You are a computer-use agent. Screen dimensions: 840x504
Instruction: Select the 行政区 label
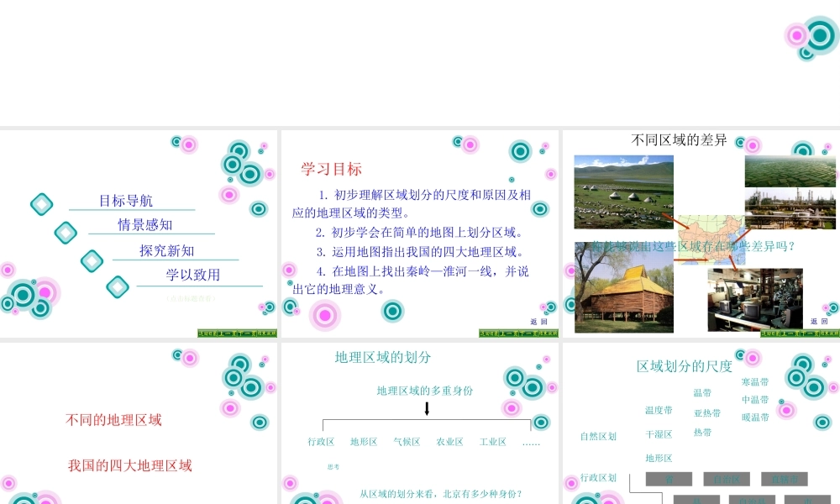[321, 442]
